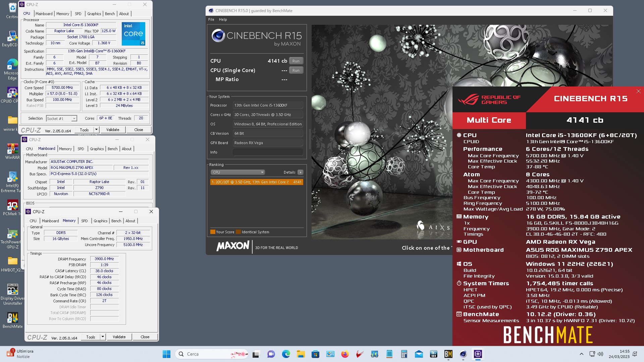
Task: Click the Core Speed value 5700.00 MHz
Action: [x=62, y=88]
